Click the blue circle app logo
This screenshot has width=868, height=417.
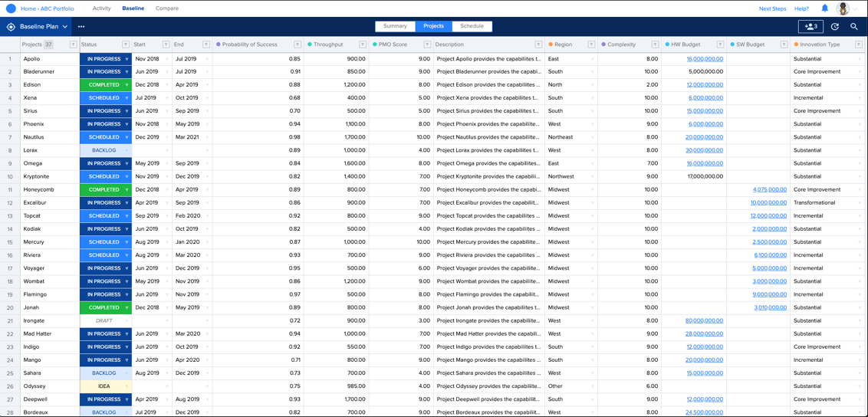pyautogui.click(x=11, y=8)
